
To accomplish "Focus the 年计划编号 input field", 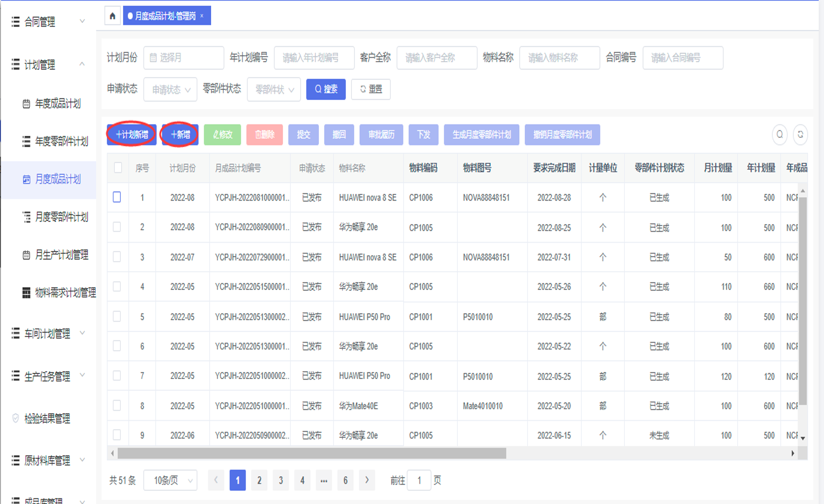I will [314, 58].
